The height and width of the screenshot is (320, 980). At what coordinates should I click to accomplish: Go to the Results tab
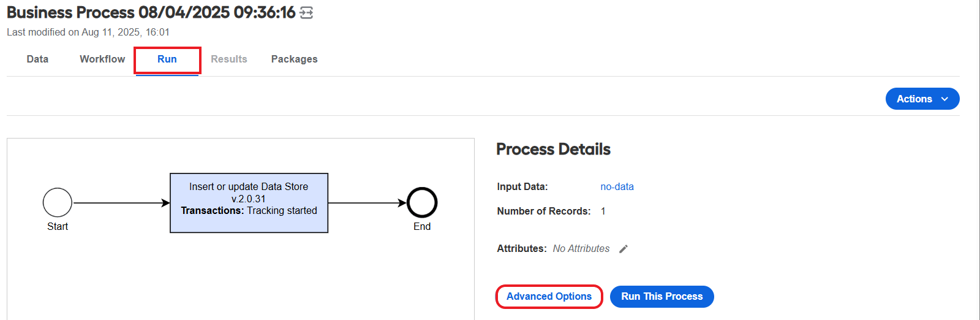click(x=229, y=59)
